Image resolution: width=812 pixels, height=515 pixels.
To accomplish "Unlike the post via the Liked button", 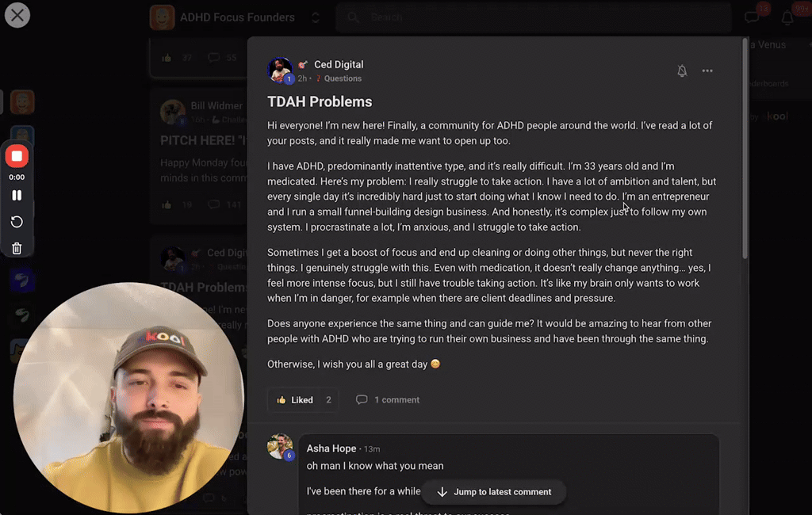I will [294, 400].
